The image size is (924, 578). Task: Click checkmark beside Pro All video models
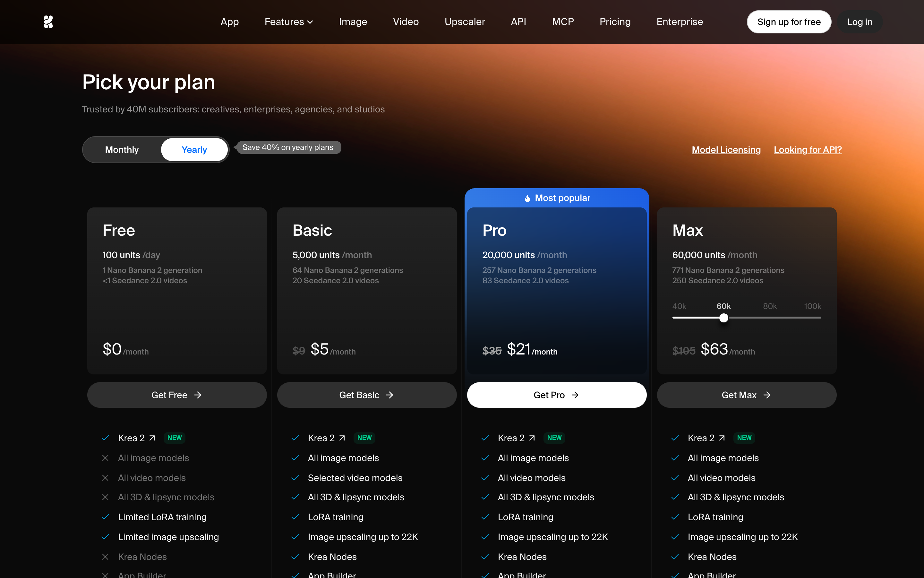(485, 478)
